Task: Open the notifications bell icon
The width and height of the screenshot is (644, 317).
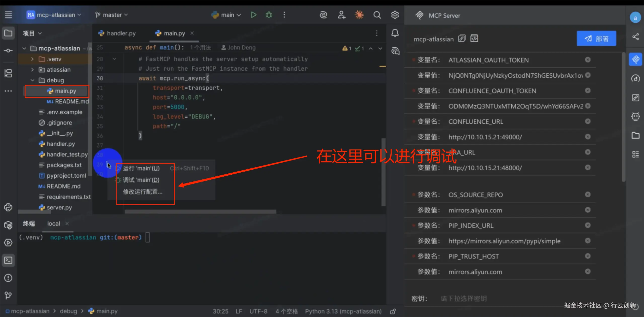Action: [x=395, y=33]
